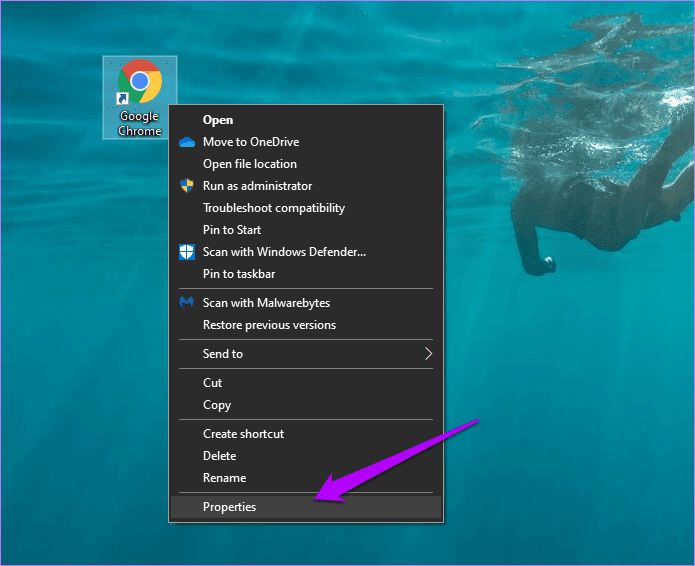Open the Send to menu entry

[306, 353]
